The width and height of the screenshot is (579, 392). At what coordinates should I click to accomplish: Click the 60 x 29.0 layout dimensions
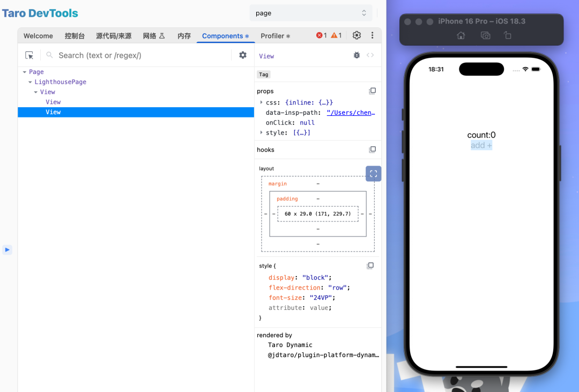pyautogui.click(x=317, y=214)
